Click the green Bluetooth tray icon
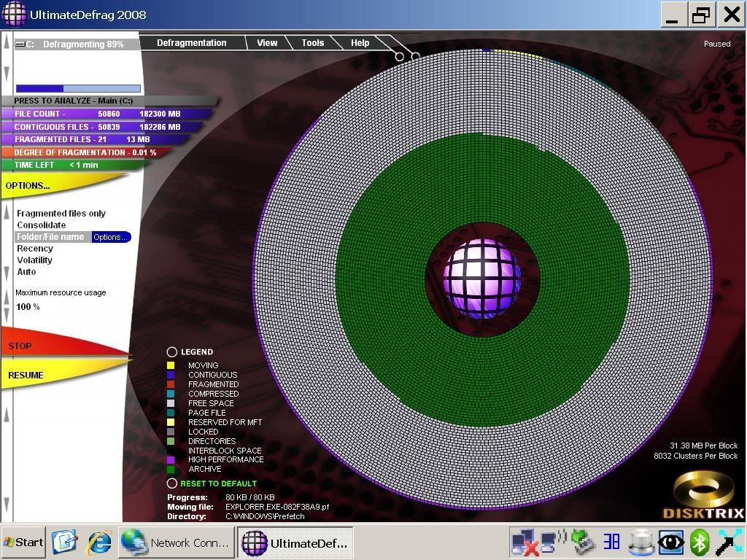 click(x=700, y=542)
